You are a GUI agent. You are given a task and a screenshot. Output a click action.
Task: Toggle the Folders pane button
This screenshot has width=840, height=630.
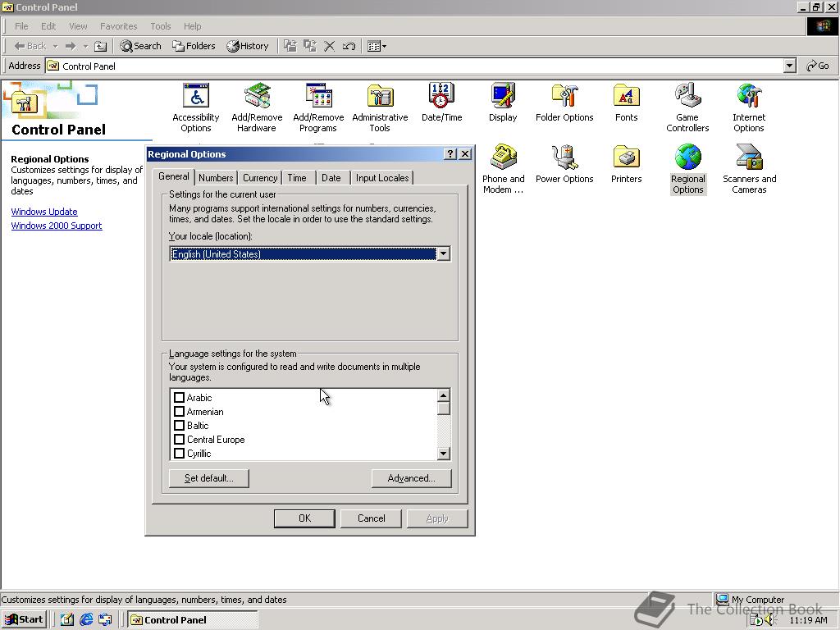[x=194, y=46]
